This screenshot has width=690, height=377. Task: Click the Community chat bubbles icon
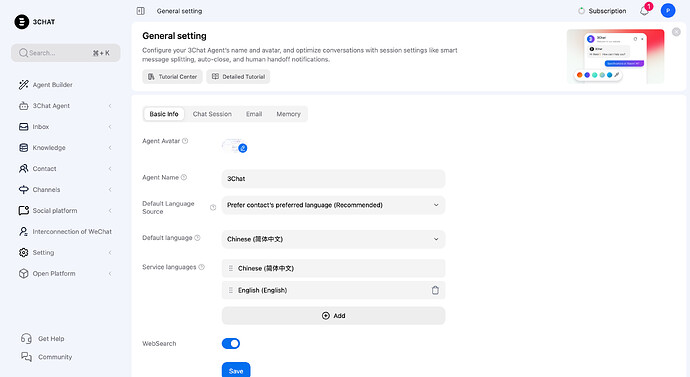click(x=26, y=357)
